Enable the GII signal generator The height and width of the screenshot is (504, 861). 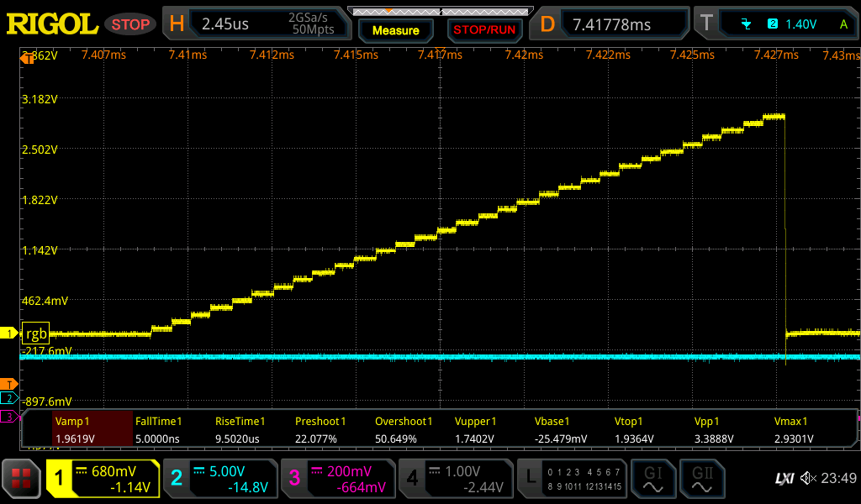(702, 479)
